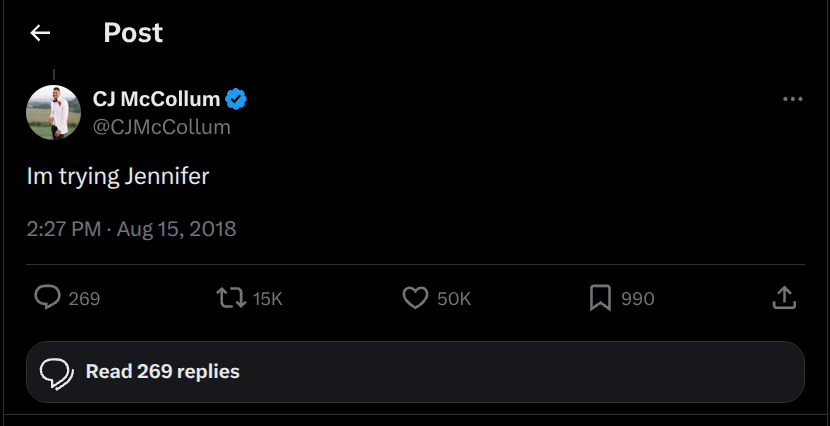
Task: Click the Post page heading
Action: (x=133, y=33)
